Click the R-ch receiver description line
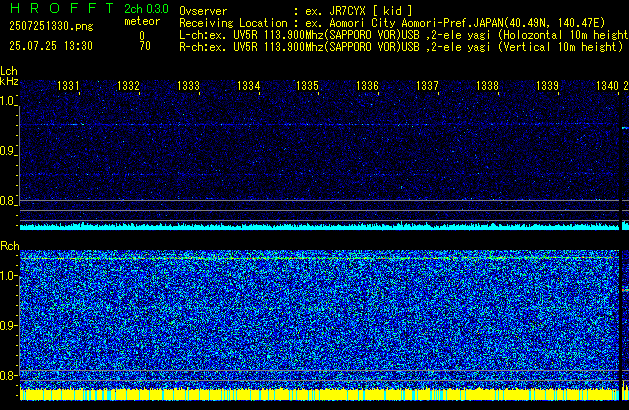 tap(401, 47)
